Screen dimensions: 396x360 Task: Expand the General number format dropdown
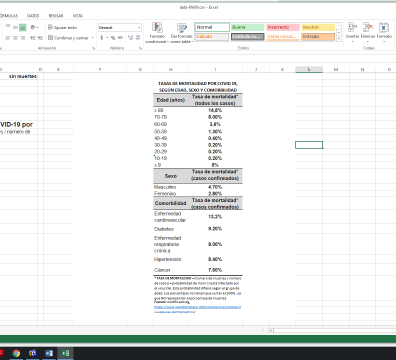[139, 27]
